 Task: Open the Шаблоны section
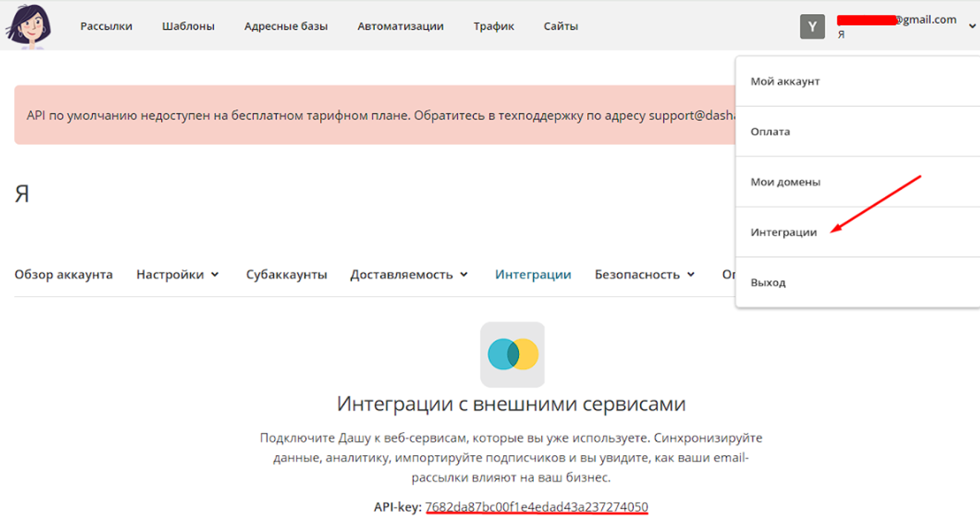pos(188,27)
